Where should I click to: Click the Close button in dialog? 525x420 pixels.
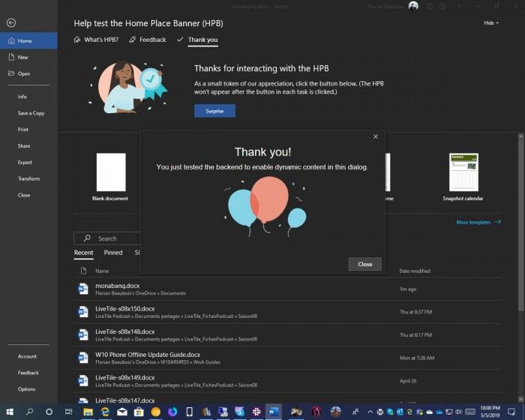click(x=365, y=264)
